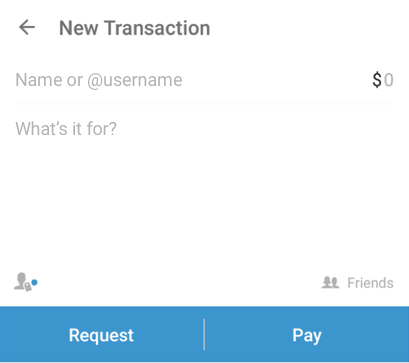Tap the empty note area below "What's it for?"
The width and height of the screenshot is (409, 363).
[x=204, y=200]
